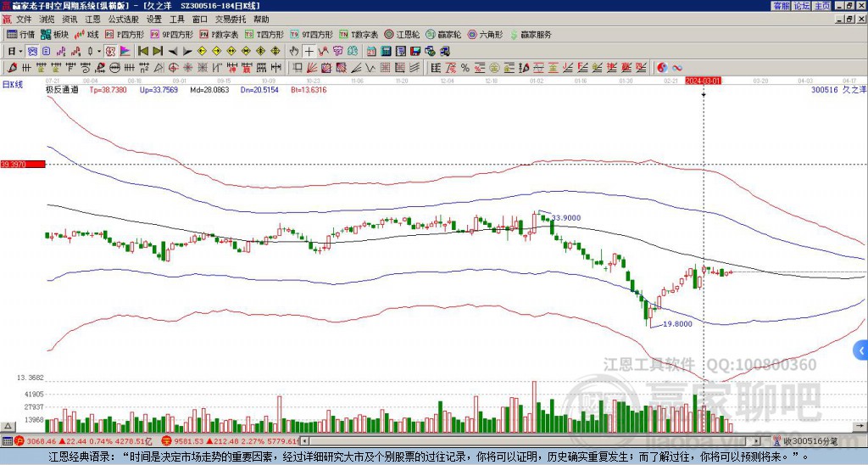Screen dimensions: 868x465
Task: Launch the 赢家轮 wheel tool
Action: [443, 34]
